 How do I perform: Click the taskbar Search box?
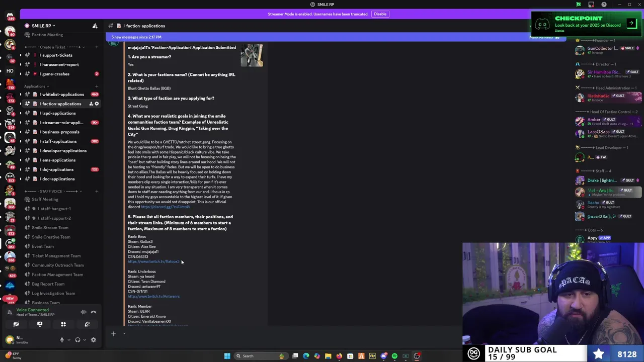tap(260, 356)
